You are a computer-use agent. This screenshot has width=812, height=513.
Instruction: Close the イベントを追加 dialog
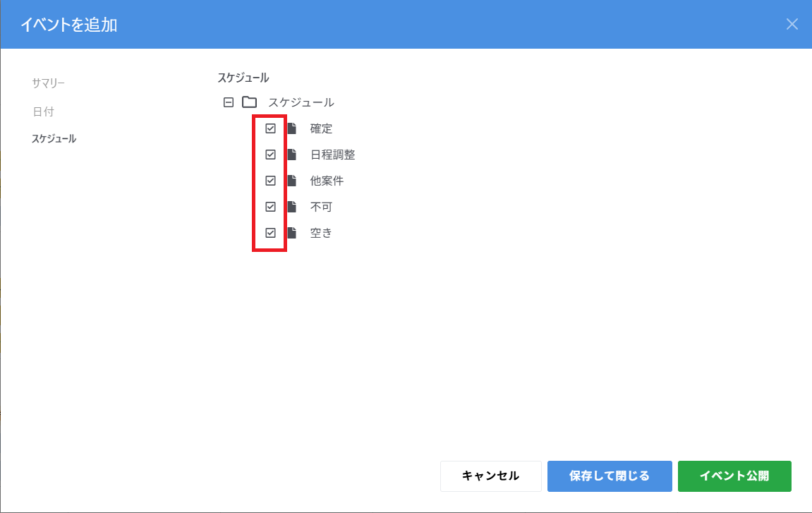[x=792, y=24]
